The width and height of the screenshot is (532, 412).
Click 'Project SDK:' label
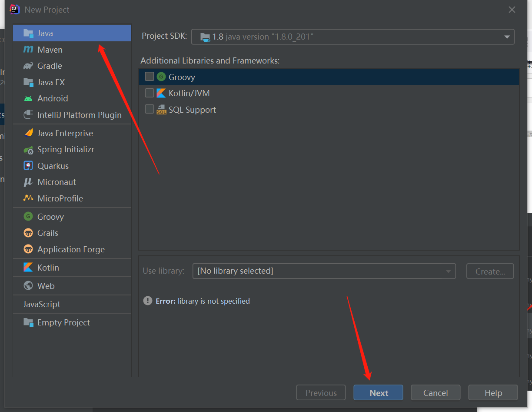tap(164, 36)
